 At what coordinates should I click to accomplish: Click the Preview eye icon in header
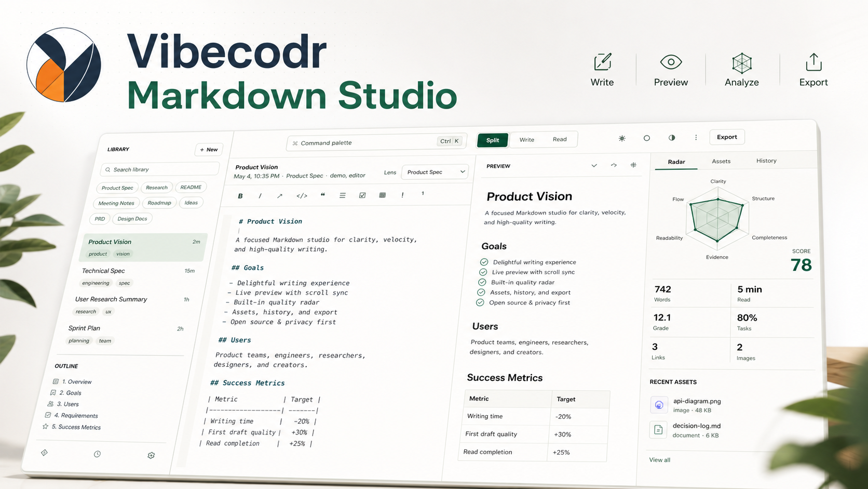[671, 62]
